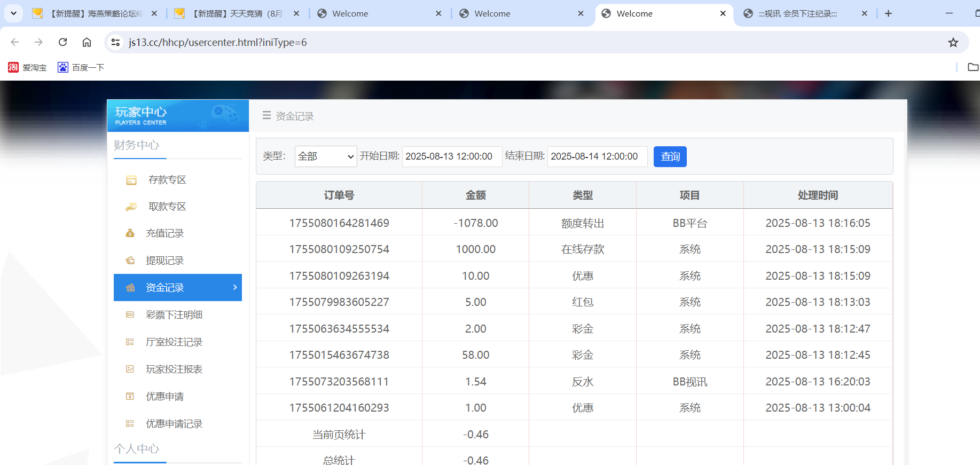Open the 优惠申请记录 menu item
The height and width of the screenshot is (465, 980).
(x=174, y=424)
